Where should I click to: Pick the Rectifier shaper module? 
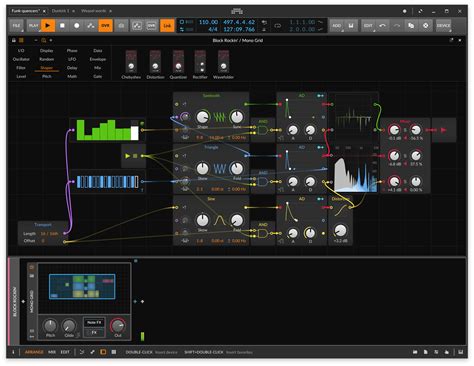(200, 65)
